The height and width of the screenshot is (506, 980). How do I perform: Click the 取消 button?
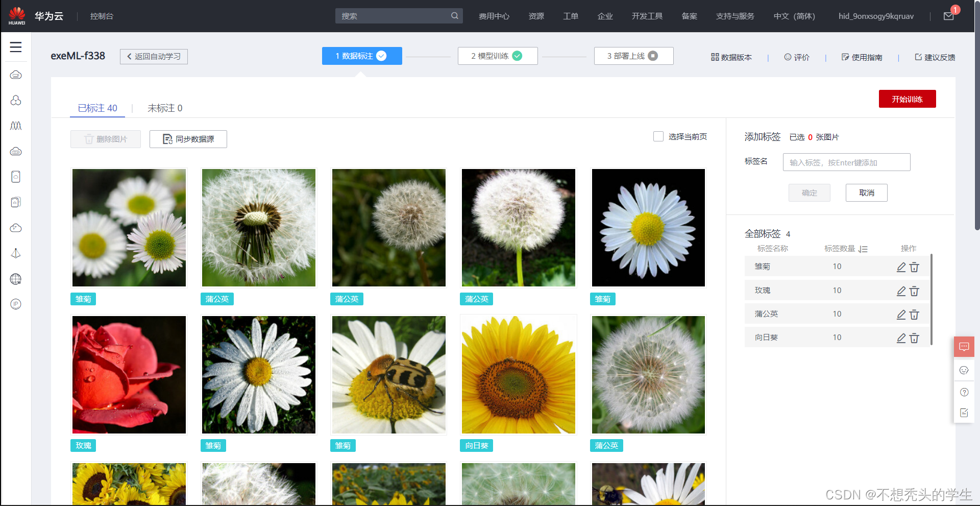tap(866, 192)
